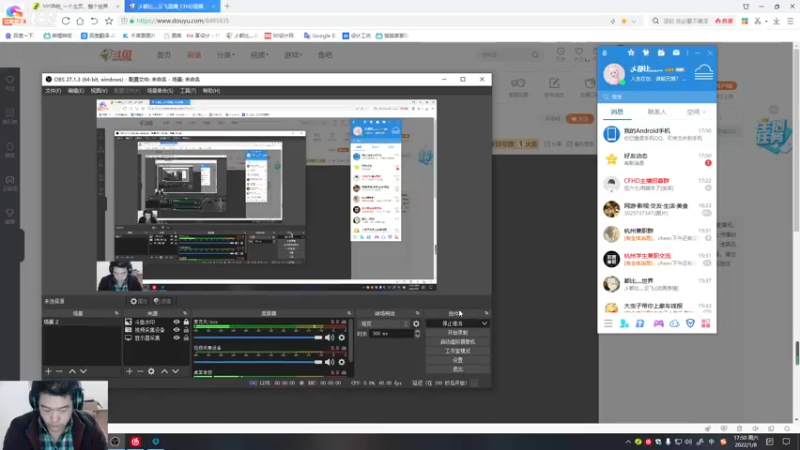Expand 视频 menu on Douyu navbar
This screenshot has width=800, height=450.
[x=259, y=55]
